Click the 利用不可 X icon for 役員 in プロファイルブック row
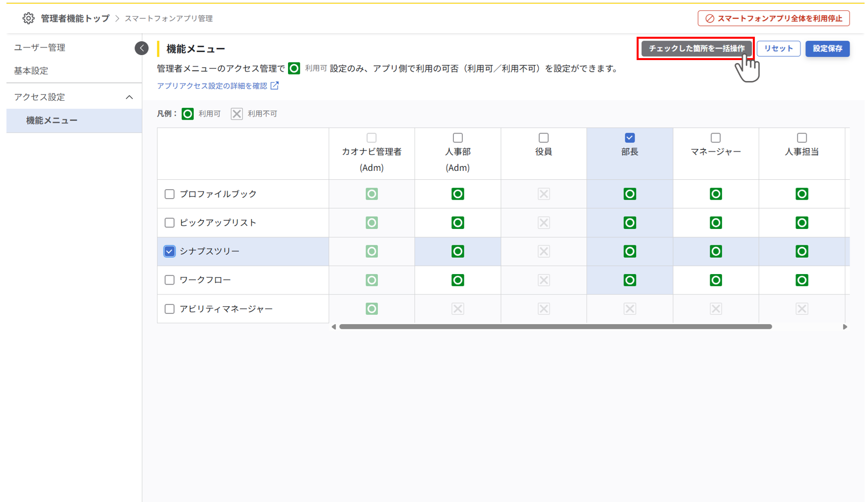This screenshot has height=502, width=868. (543, 194)
